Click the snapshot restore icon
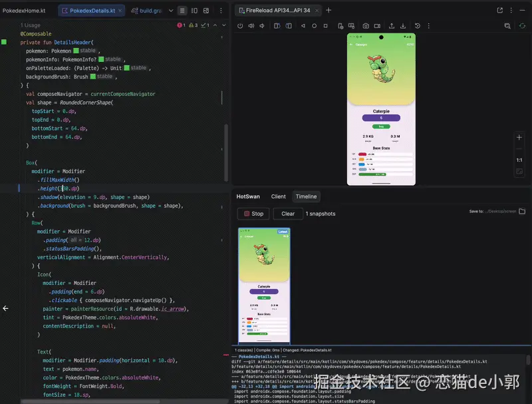The image size is (532, 404). (418, 26)
